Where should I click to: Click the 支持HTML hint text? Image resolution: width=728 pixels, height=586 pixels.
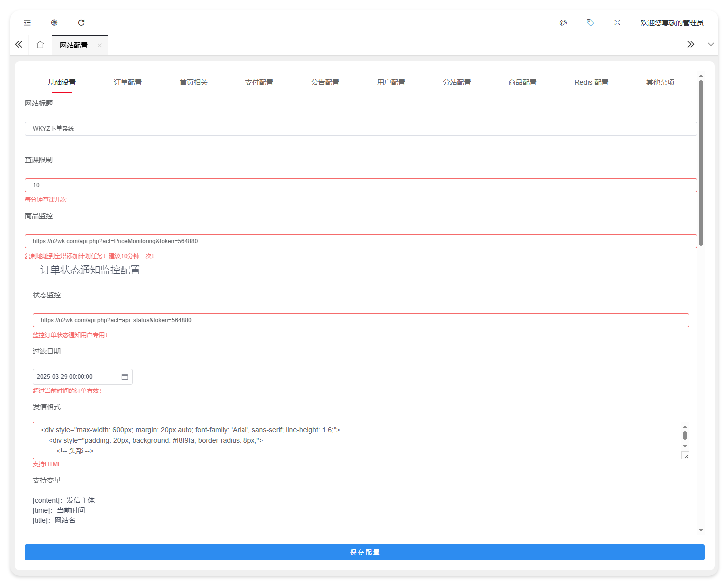[47, 464]
